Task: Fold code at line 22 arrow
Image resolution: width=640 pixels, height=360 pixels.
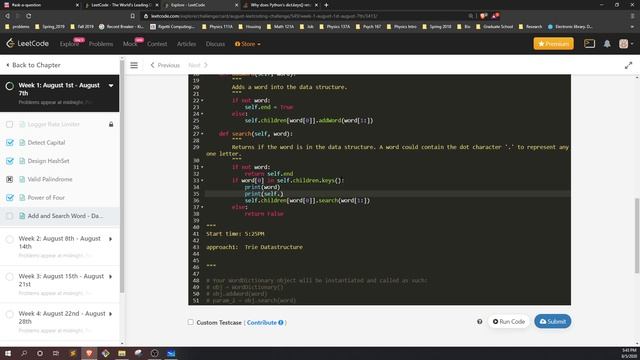Action: pos(202,100)
